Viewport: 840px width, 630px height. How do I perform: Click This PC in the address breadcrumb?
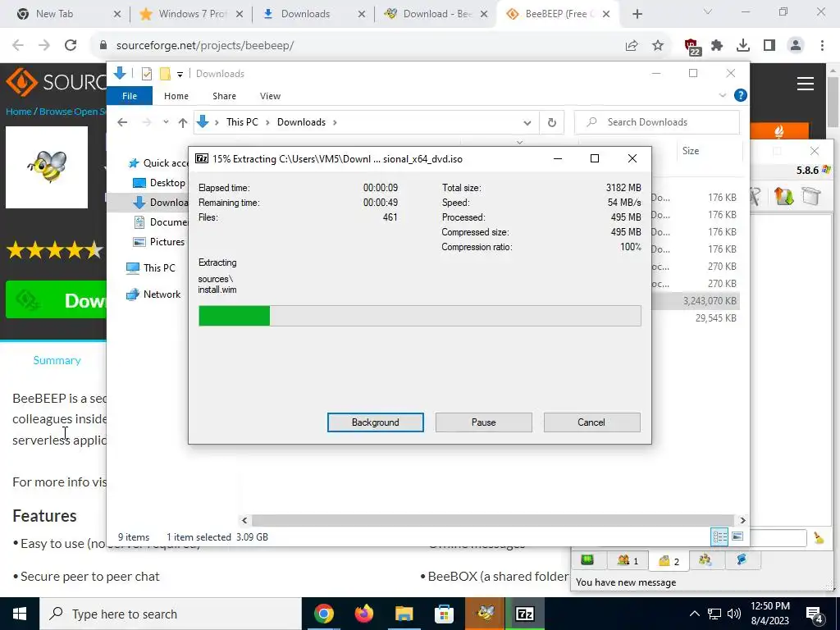pos(242,122)
